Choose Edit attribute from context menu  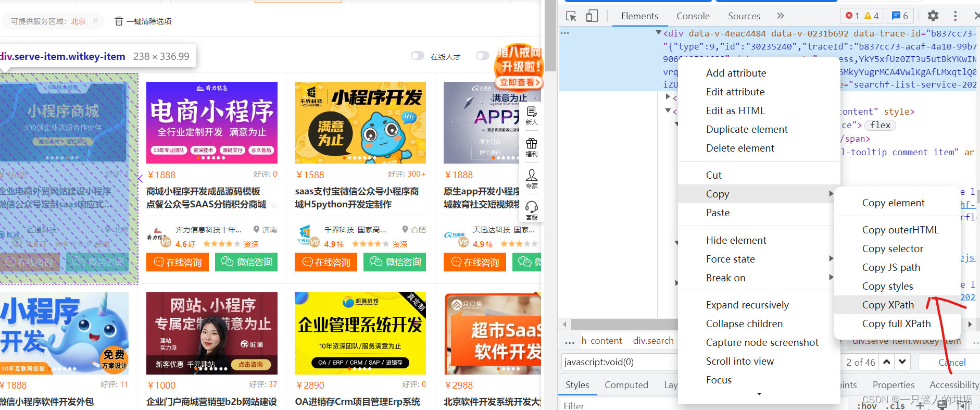(x=759, y=92)
